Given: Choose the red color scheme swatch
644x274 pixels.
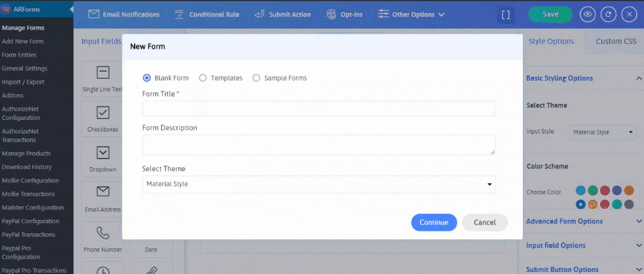Looking at the screenshot, I should (x=605, y=191).
